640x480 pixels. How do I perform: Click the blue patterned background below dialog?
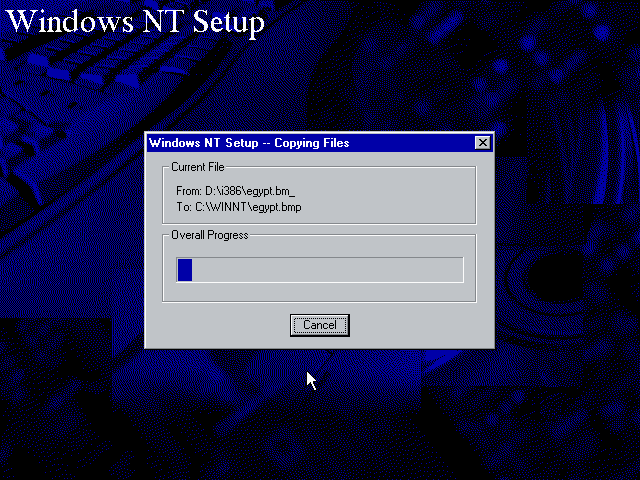pos(320,420)
